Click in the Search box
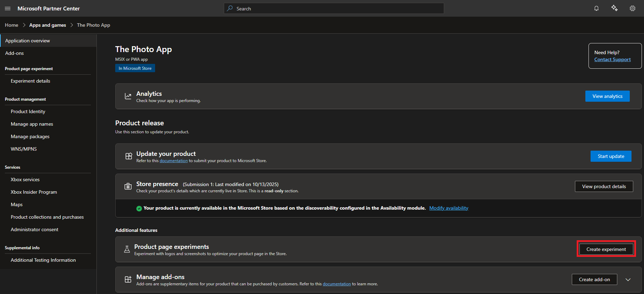The image size is (644, 294). coord(334,8)
